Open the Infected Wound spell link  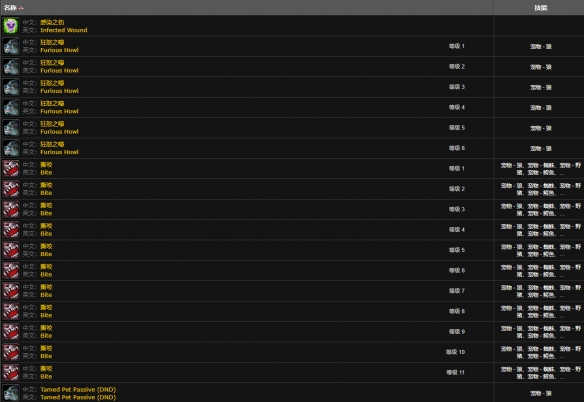tap(64, 30)
